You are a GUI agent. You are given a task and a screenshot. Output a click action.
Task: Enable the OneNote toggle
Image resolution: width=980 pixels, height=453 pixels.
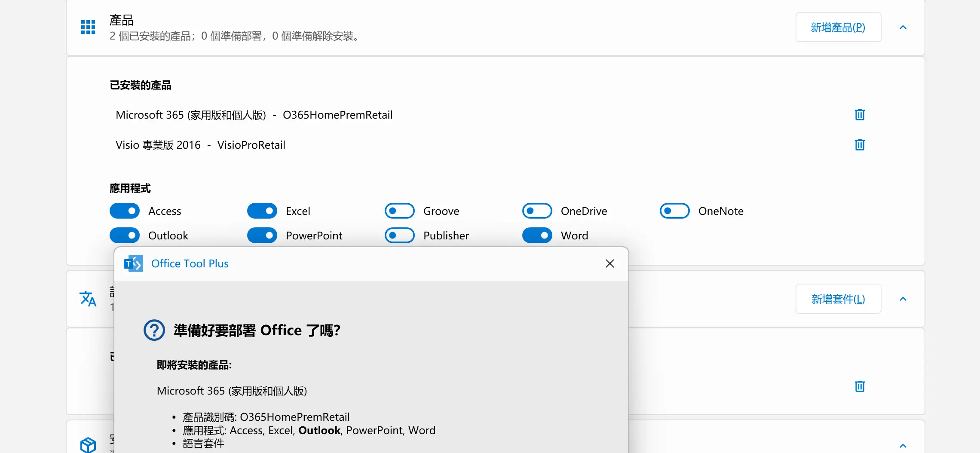pyautogui.click(x=675, y=211)
